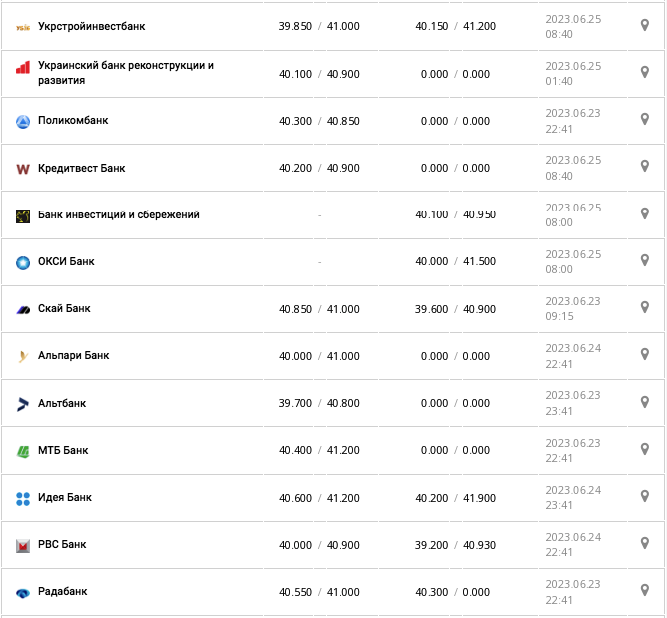Click the МТБ Банк map location pin
Image resolution: width=667 pixels, height=618 pixels.
pos(645,448)
